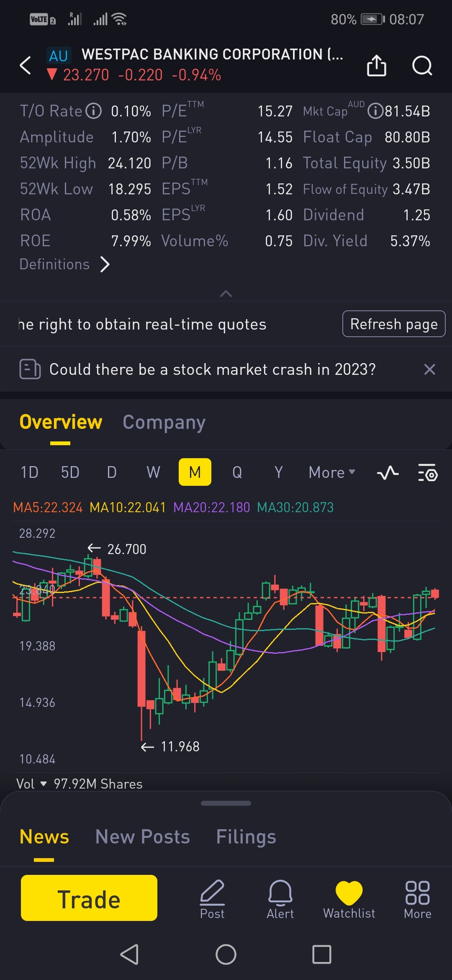Image resolution: width=452 pixels, height=980 pixels.
Task: Switch to the Filings tab
Action: click(246, 837)
